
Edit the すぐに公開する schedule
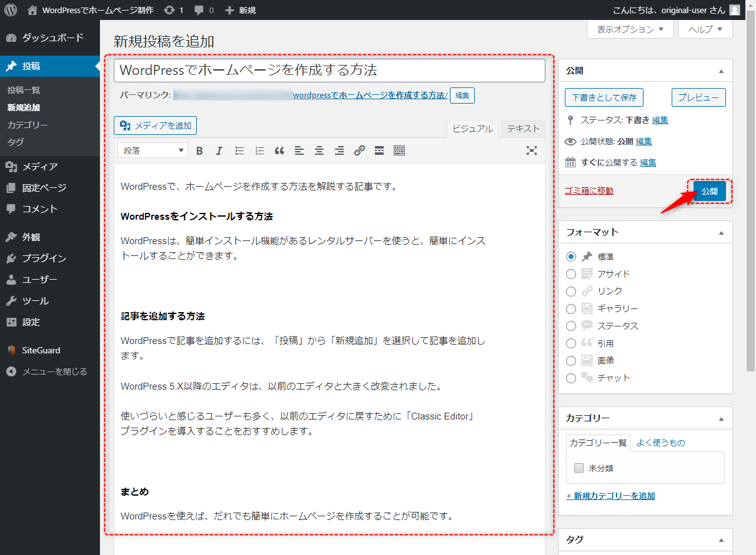click(648, 162)
